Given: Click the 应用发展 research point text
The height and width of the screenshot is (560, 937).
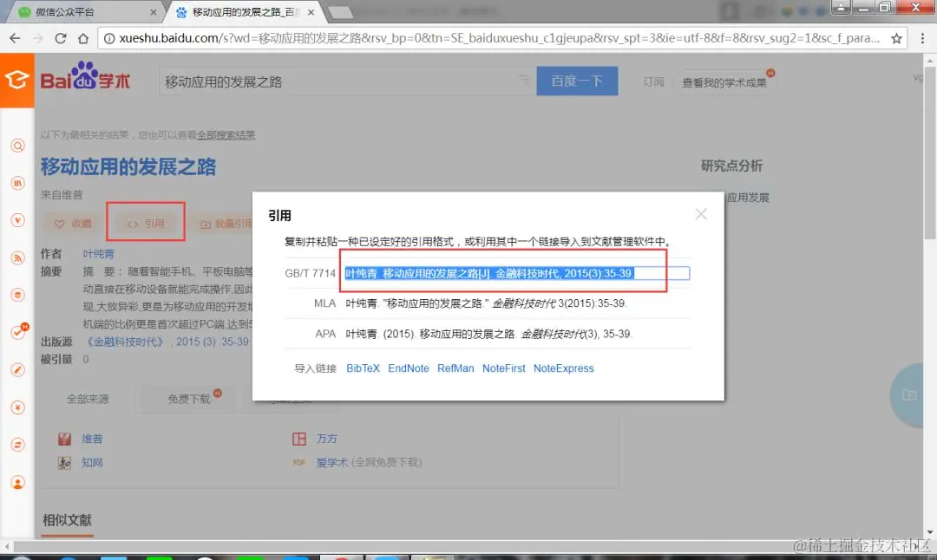Looking at the screenshot, I should 748,198.
